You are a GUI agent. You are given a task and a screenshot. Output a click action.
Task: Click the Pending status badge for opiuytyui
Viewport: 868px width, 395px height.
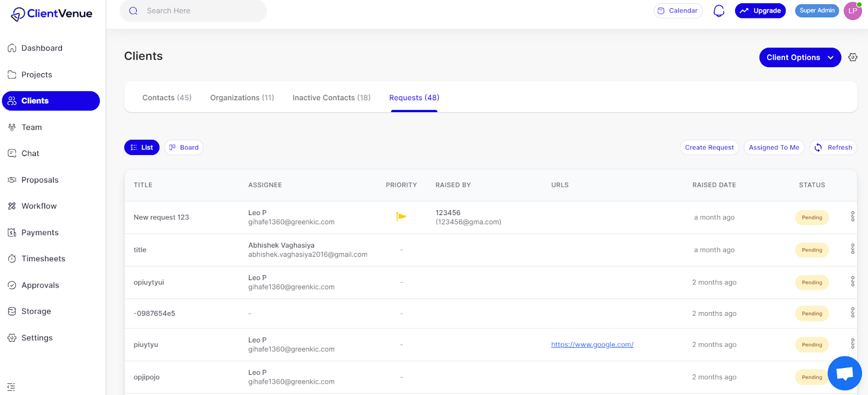click(x=812, y=282)
